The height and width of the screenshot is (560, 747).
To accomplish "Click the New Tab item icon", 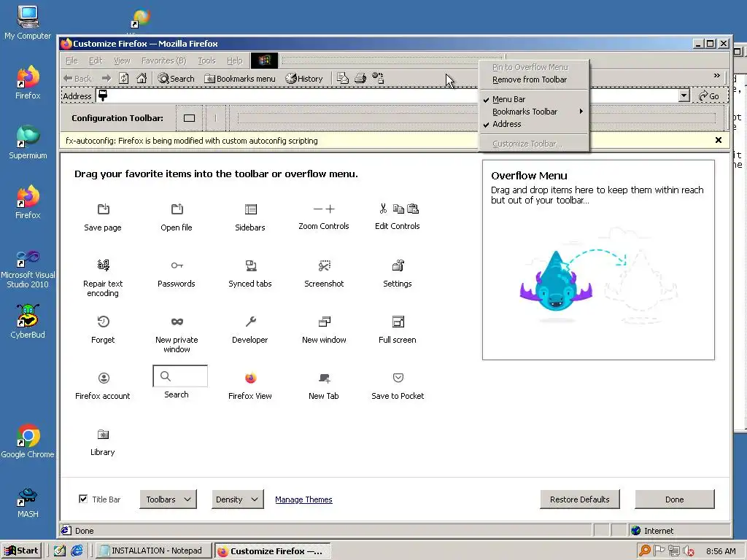I will click(x=324, y=378).
